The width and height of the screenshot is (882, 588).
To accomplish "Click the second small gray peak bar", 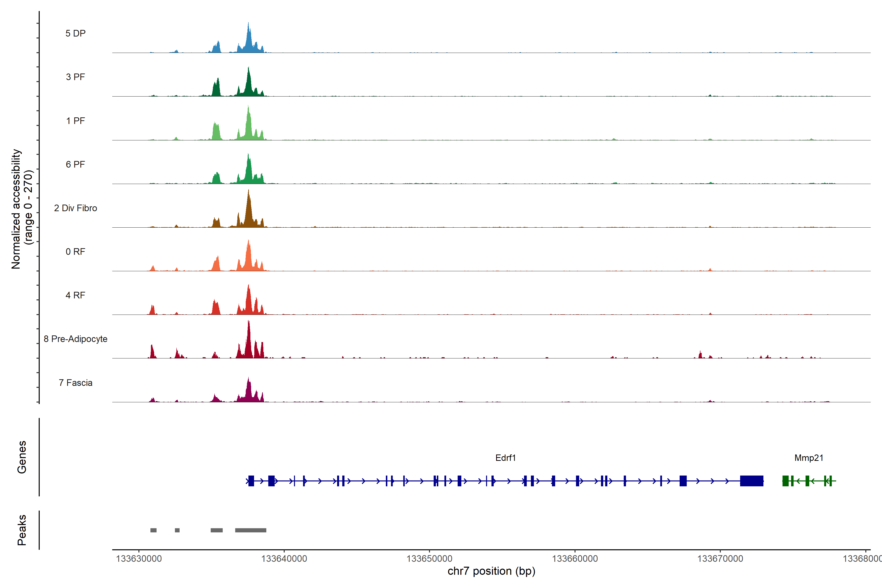I will 177,530.
